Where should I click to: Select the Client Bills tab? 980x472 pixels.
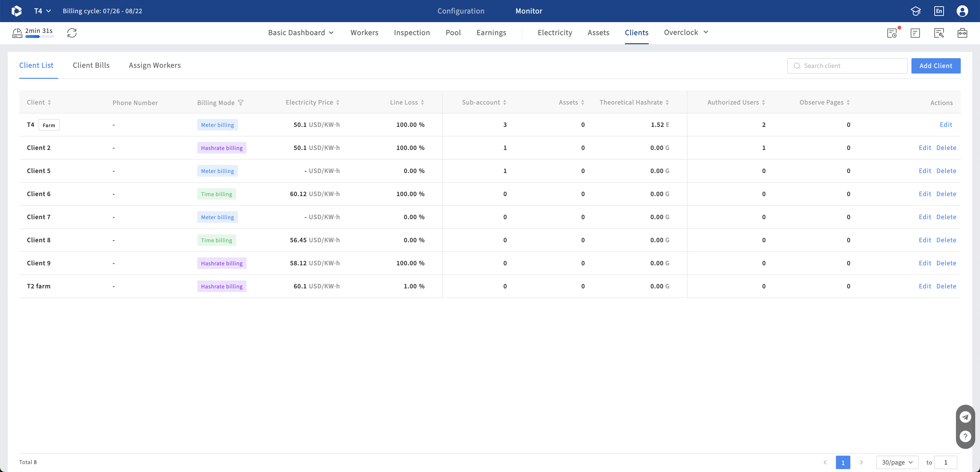91,65
